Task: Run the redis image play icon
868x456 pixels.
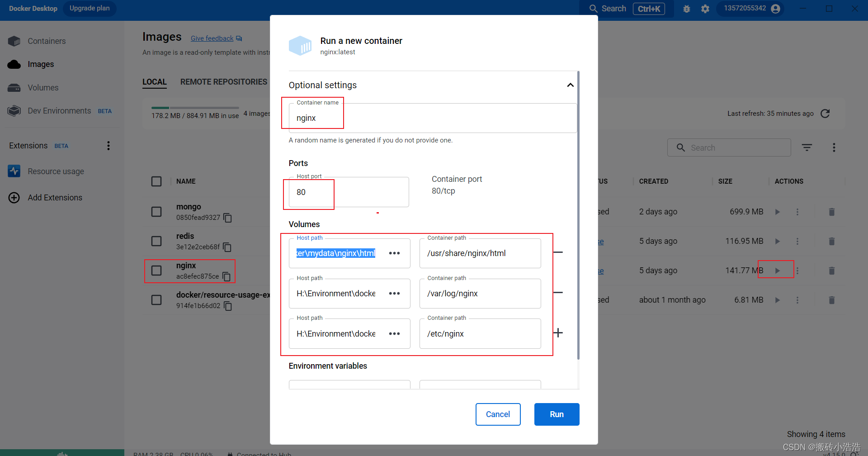Action: [778, 241]
